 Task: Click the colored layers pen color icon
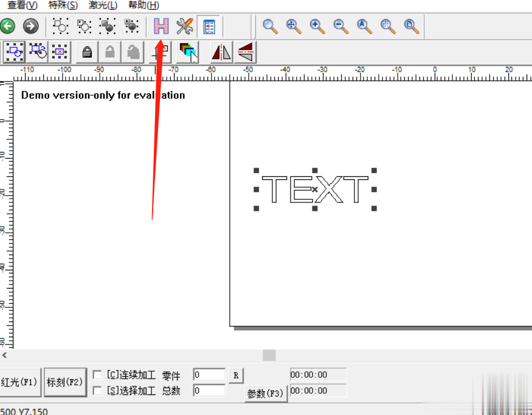[188, 52]
